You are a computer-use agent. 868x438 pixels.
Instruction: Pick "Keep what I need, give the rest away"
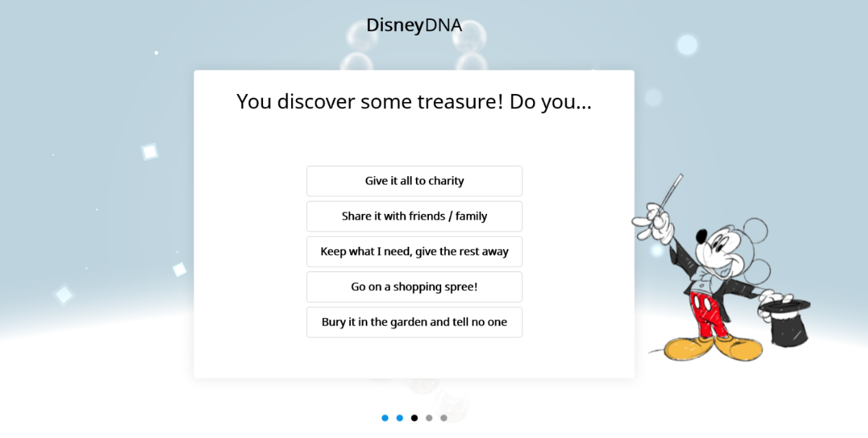pyautogui.click(x=414, y=252)
